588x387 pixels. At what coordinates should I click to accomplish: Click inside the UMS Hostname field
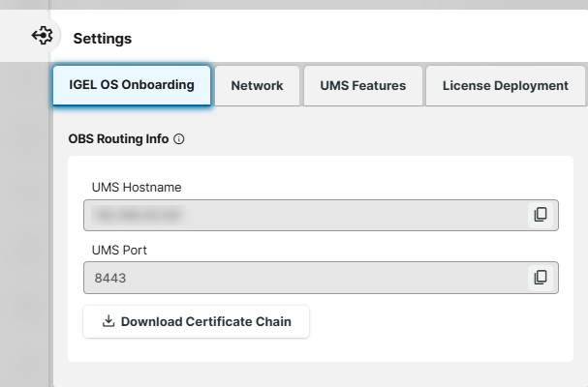point(321,215)
